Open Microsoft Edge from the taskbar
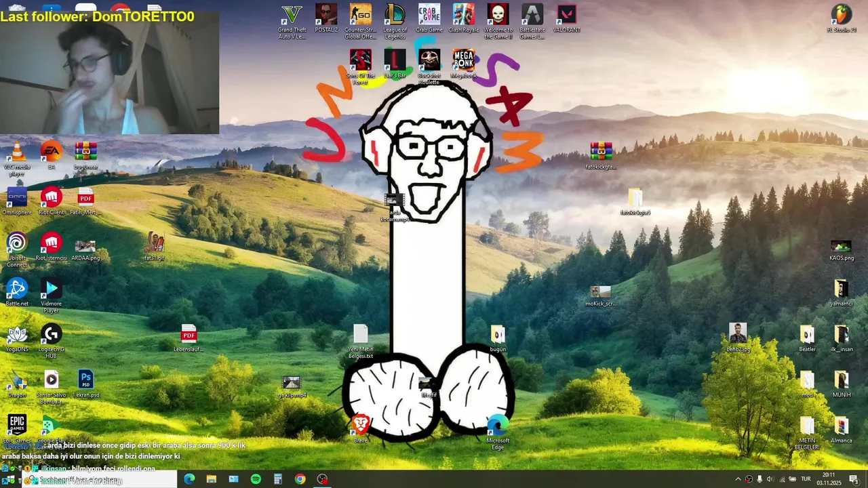The width and height of the screenshot is (868, 488). tap(189, 479)
